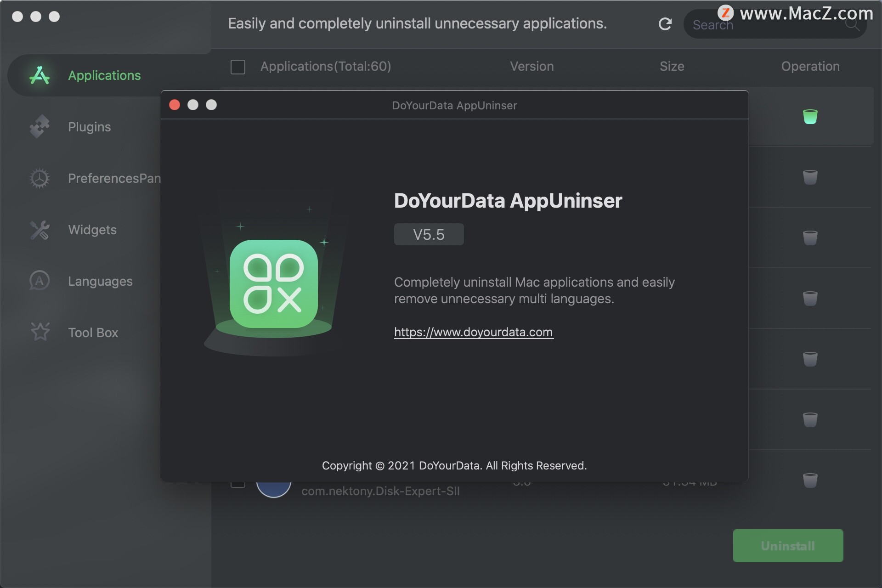Refresh the applications list
Image resolution: width=882 pixels, height=588 pixels.
(x=665, y=24)
